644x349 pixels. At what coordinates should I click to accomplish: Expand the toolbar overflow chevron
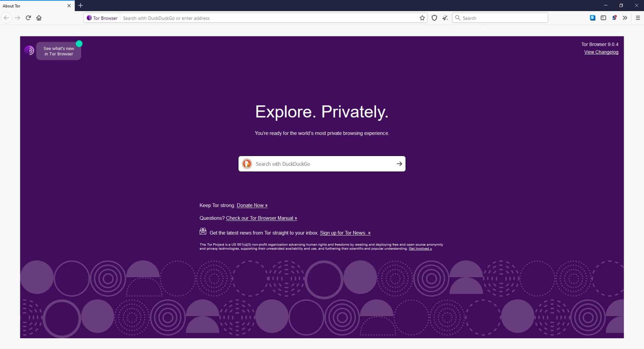(625, 18)
